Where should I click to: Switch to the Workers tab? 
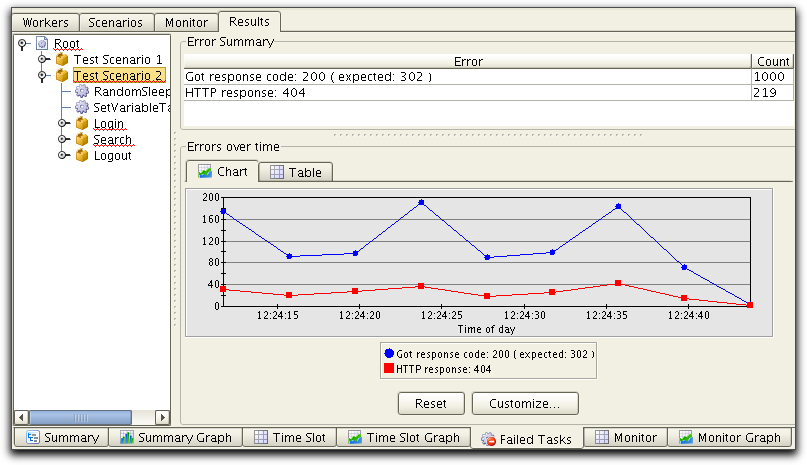[x=45, y=23]
